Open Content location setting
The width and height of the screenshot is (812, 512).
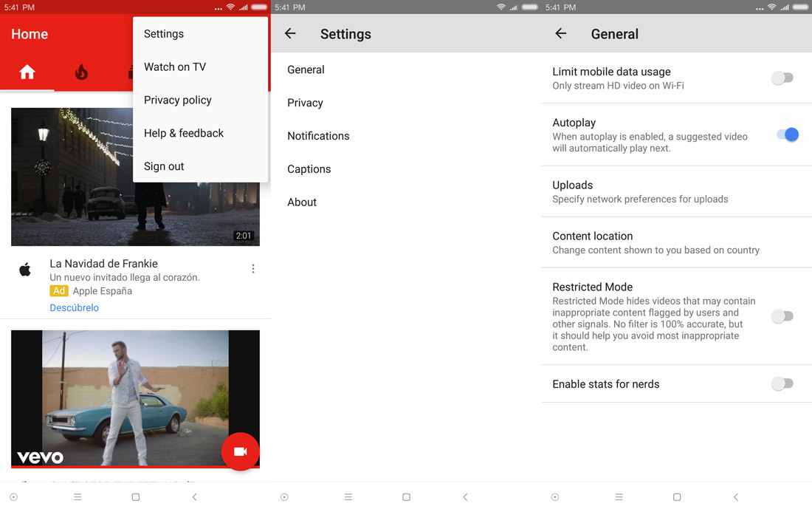[x=655, y=242]
